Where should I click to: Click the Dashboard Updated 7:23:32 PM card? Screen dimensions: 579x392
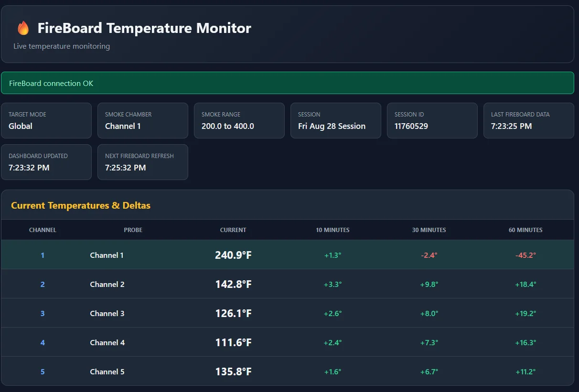46,162
